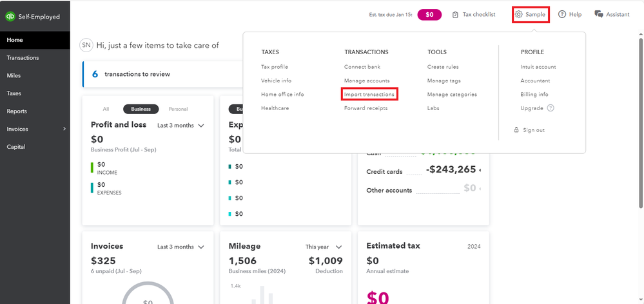The image size is (644, 304).
Task: Open Invoices Last 3 months dropdown
Action: [x=181, y=247]
